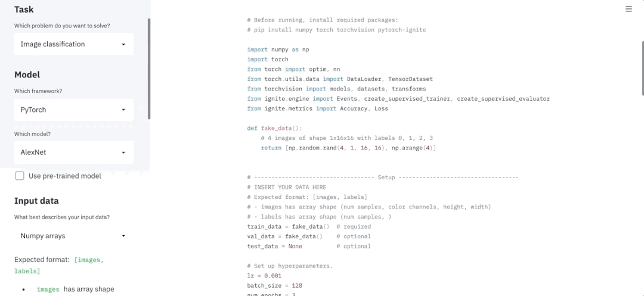Click the 'def fake_data():' code line
This screenshot has width=644, height=296.
tap(274, 128)
